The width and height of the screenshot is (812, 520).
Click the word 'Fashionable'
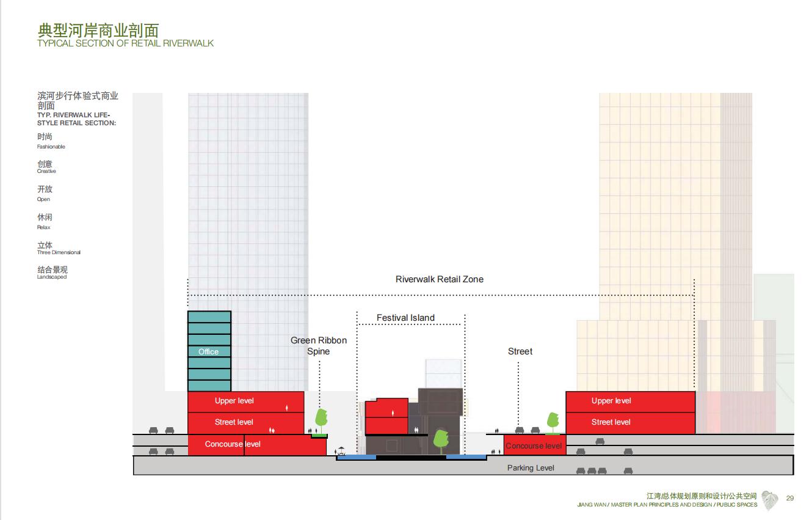[51, 147]
